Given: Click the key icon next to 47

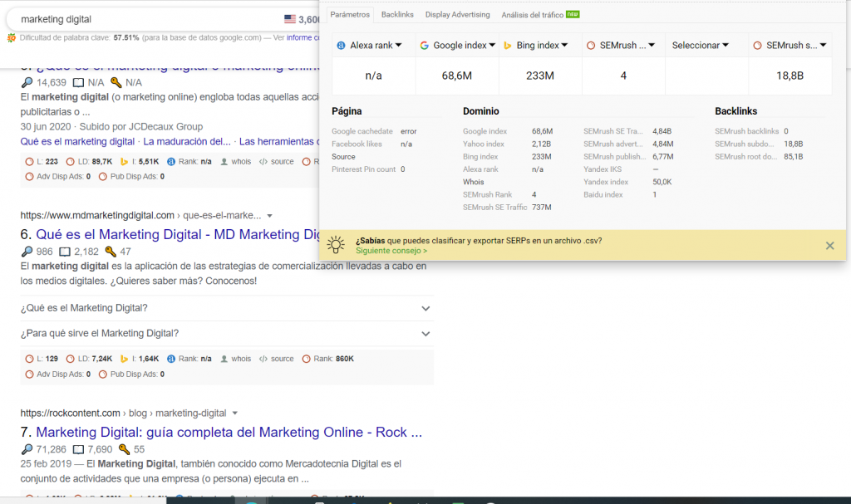Looking at the screenshot, I should (111, 252).
